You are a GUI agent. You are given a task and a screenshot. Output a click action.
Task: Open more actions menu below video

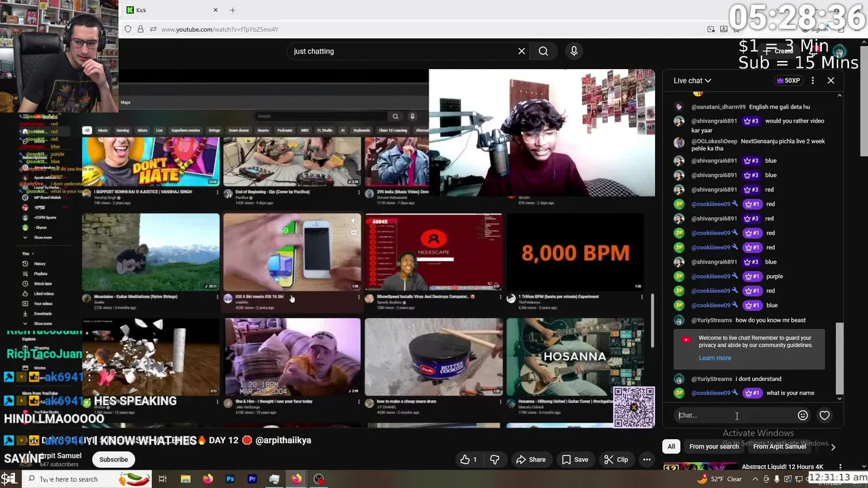coord(647,460)
